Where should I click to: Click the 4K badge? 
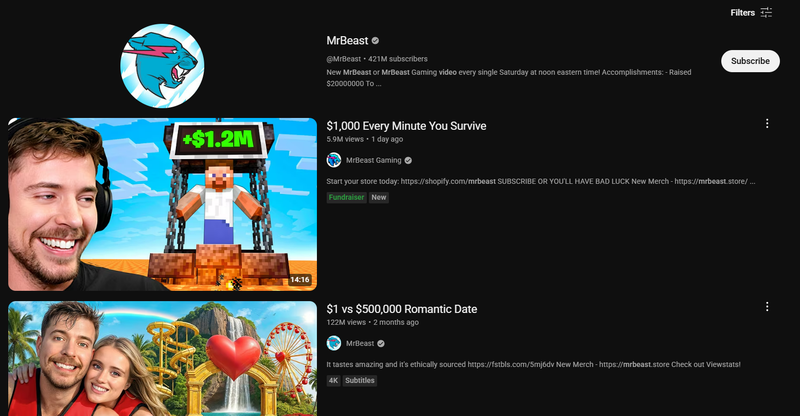click(333, 381)
